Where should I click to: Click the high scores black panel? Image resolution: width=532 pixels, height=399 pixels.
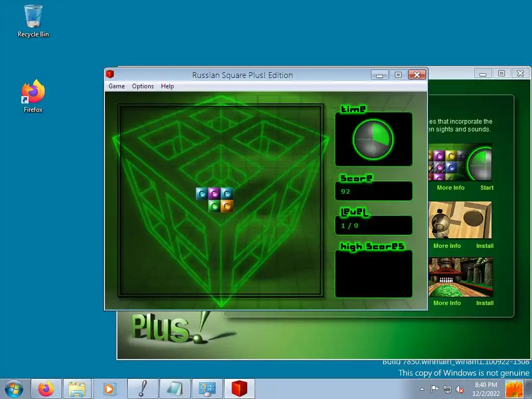pos(374,274)
